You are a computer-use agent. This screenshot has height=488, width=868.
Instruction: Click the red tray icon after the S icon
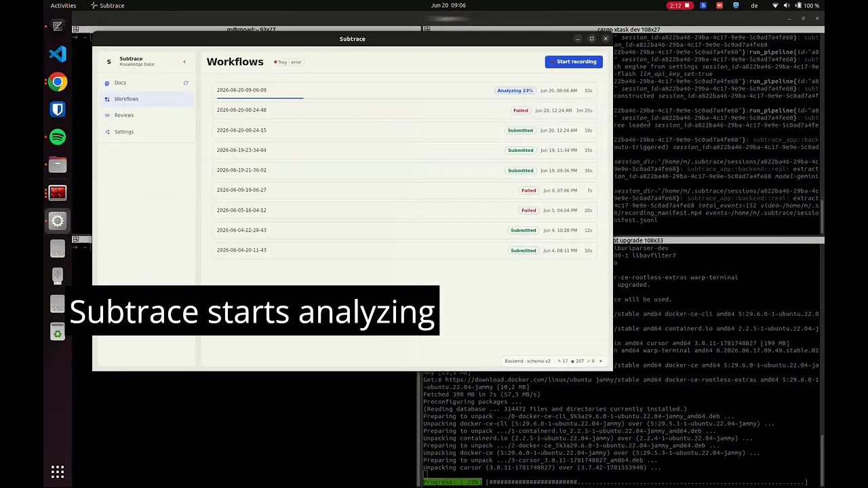[719, 5]
